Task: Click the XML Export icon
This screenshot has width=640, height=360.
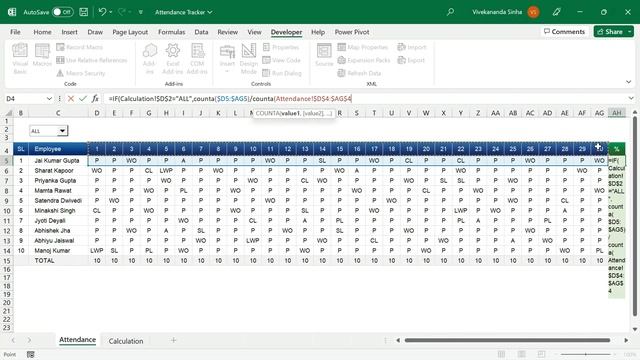Action: (402, 60)
